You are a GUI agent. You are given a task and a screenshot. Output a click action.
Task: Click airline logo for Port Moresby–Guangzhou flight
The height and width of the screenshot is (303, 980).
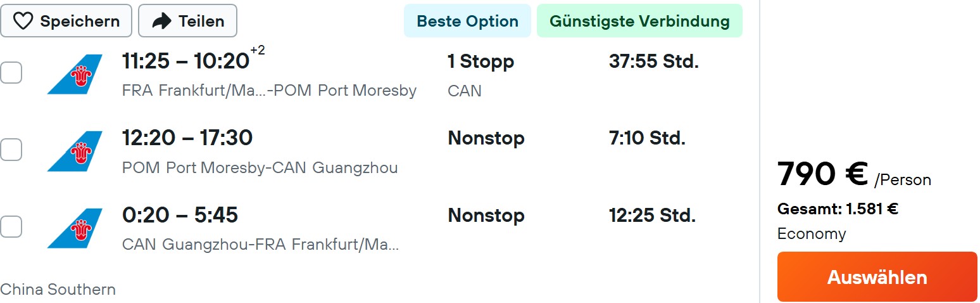75,151
